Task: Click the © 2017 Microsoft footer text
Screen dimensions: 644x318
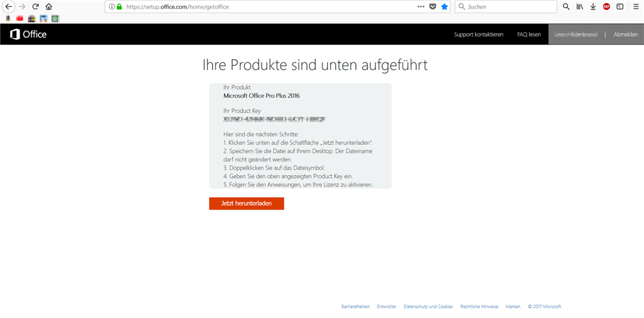Action: (x=545, y=307)
